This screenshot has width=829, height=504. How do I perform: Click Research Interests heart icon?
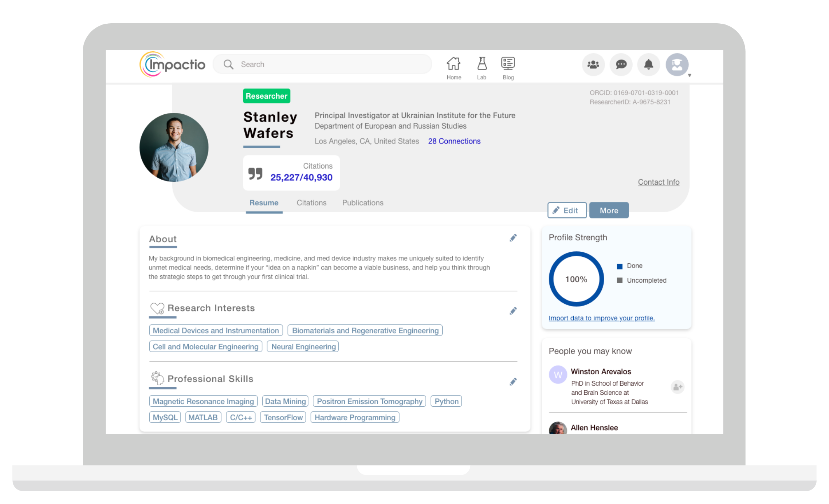pyautogui.click(x=157, y=308)
